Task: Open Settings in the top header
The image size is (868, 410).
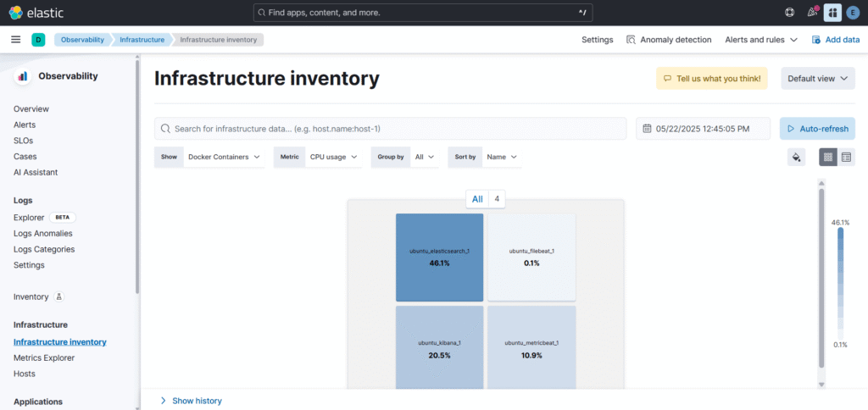Action: point(598,40)
